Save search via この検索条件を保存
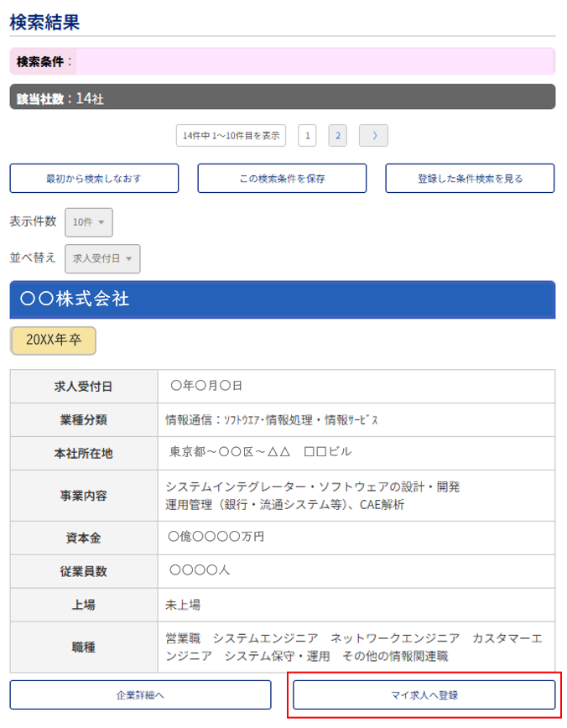The image size is (567, 728). pyautogui.click(x=282, y=179)
